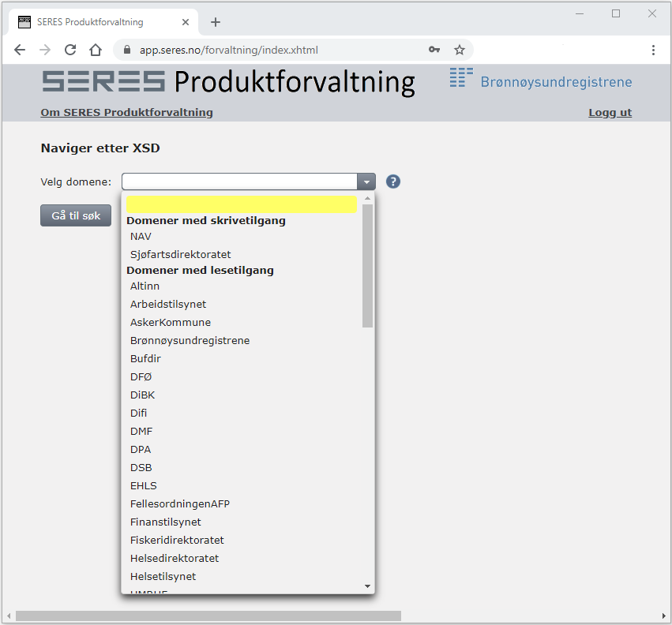Viewport: 672px width, 625px height.
Task: Select Fiskeridirektoratet domain
Action: click(x=242, y=541)
